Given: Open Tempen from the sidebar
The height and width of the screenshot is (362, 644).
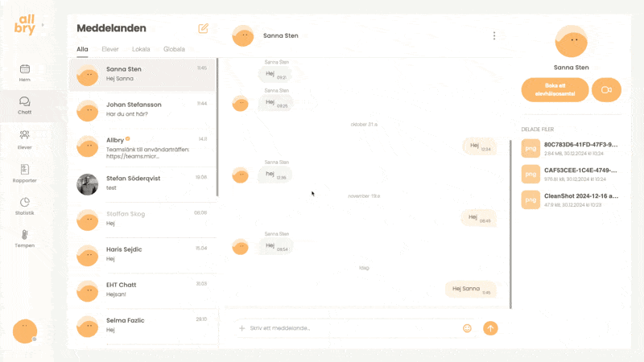Looking at the screenshot, I should click(25, 237).
